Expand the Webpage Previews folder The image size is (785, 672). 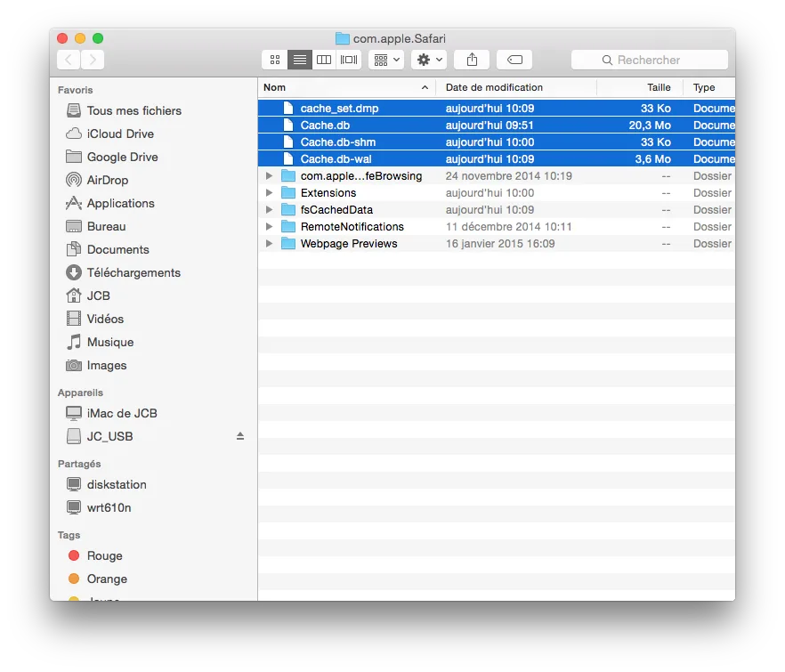point(270,244)
